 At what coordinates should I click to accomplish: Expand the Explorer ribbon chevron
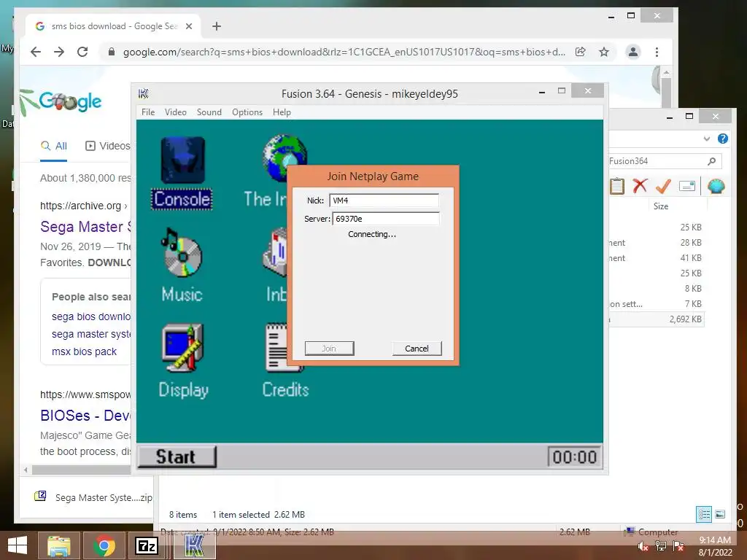(x=707, y=139)
